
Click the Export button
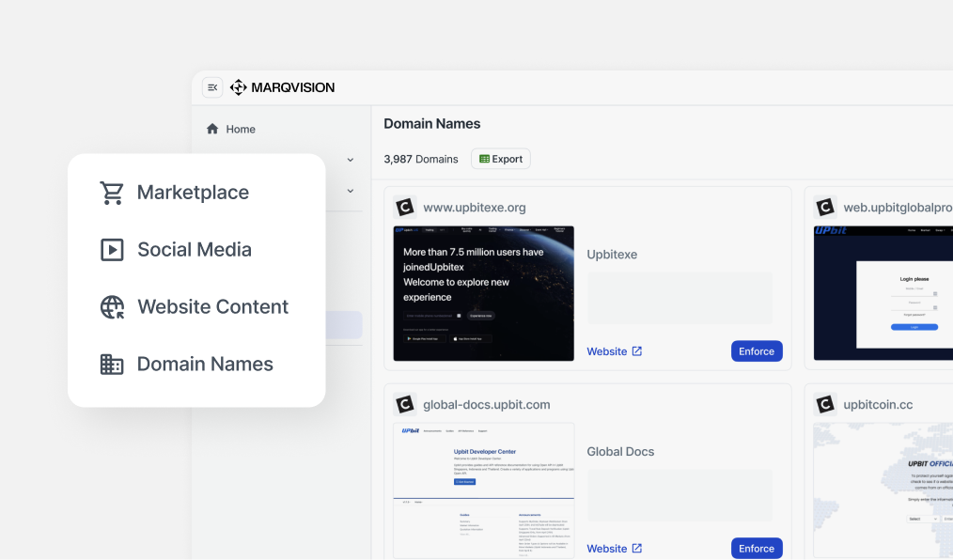tap(500, 158)
